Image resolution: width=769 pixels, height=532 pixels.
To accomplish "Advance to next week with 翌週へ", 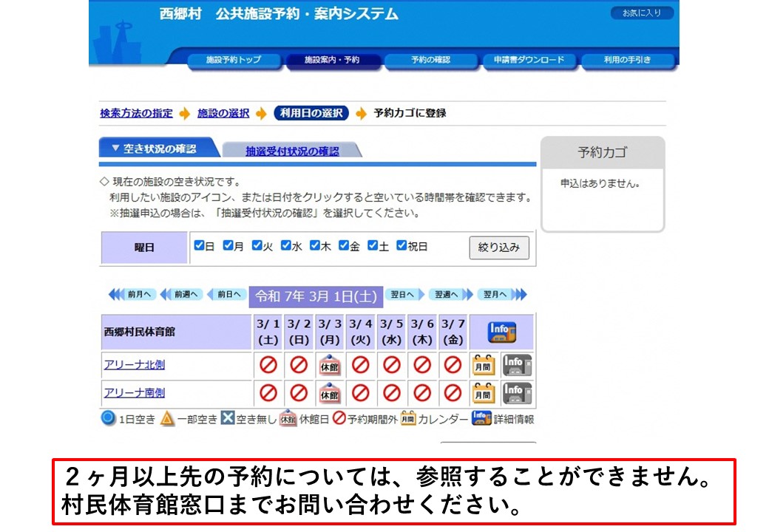I will (451, 294).
